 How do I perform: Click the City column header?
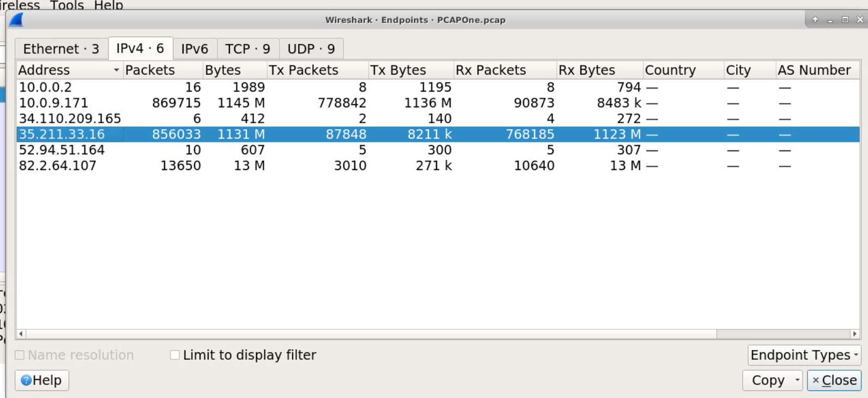750,70
